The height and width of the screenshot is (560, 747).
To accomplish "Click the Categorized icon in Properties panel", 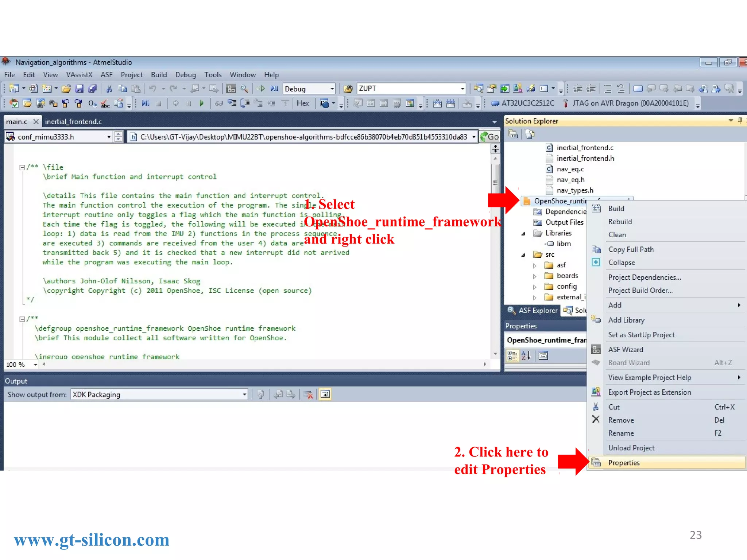I will pyautogui.click(x=512, y=355).
